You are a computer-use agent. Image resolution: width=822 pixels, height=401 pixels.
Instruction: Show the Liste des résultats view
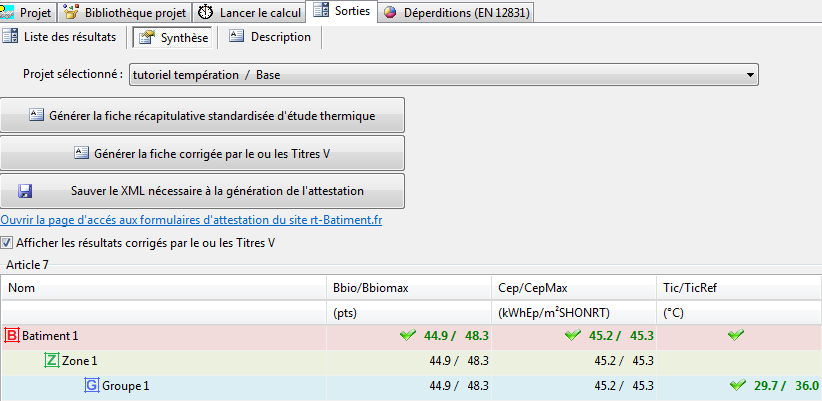tap(62, 37)
